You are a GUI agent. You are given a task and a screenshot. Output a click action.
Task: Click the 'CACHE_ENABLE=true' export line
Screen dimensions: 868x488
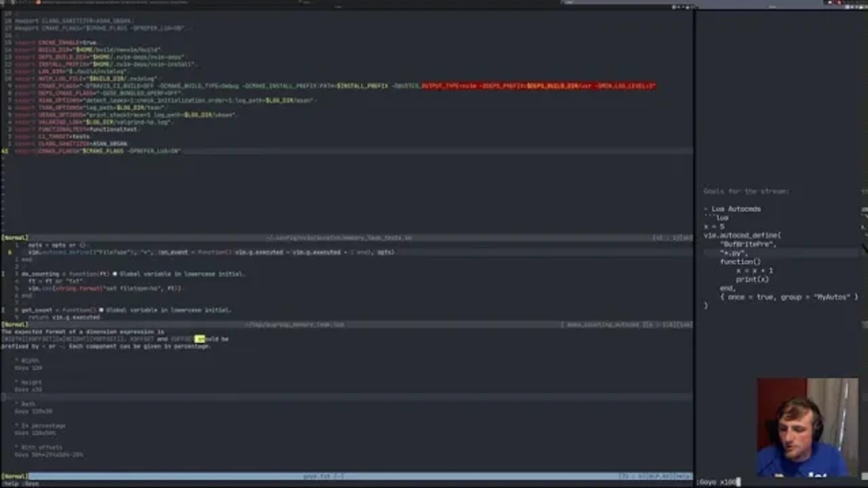pyautogui.click(x=57, y=43)
